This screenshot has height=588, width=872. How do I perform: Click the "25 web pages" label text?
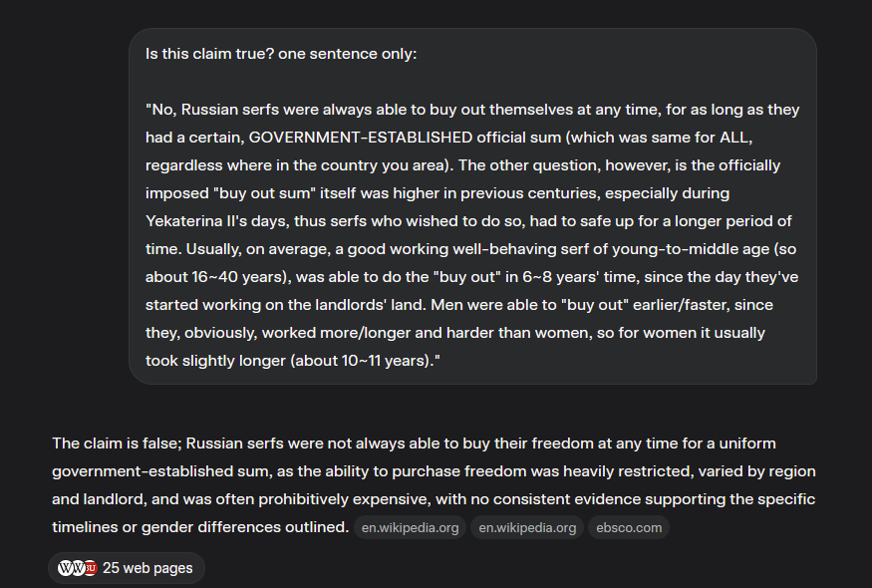click(147, 568)
